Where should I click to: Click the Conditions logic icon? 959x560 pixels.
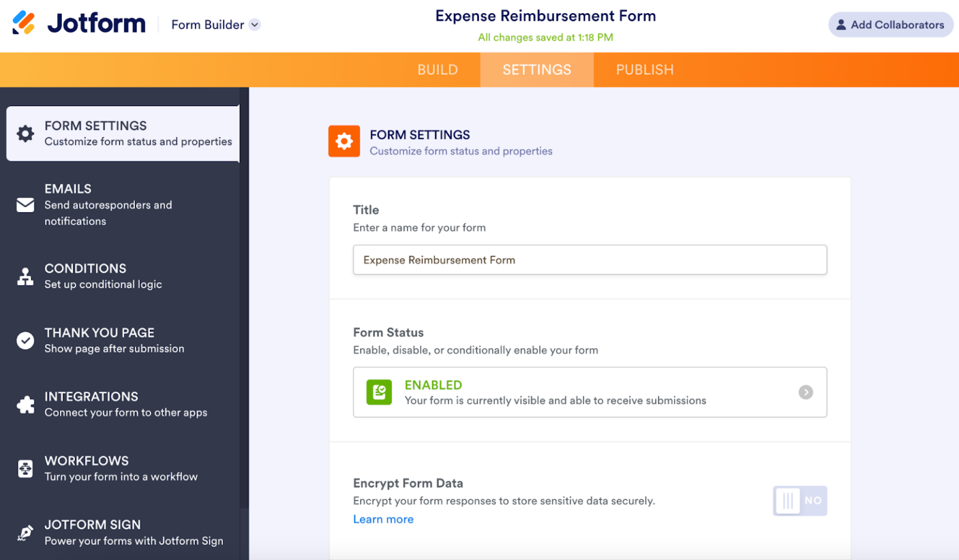point(25,276)
